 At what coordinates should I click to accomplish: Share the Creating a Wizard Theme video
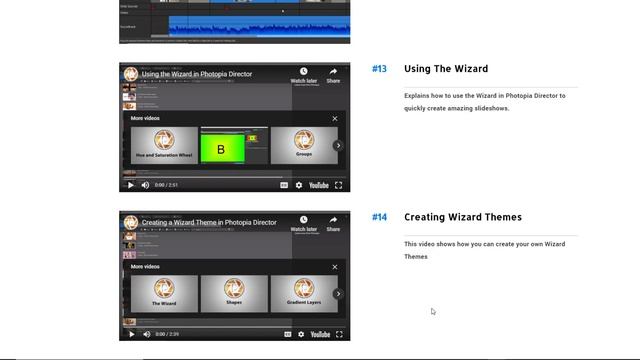[333, 224]
